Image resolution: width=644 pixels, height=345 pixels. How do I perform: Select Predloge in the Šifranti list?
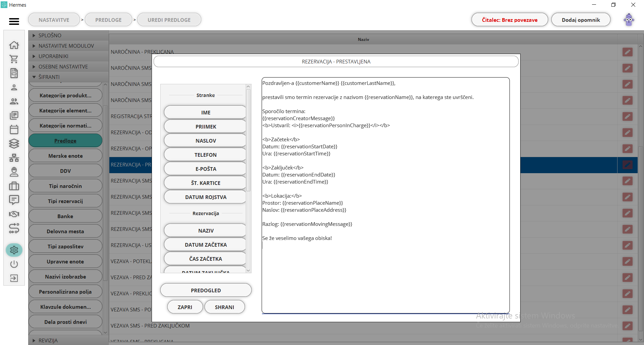point(65,141)
